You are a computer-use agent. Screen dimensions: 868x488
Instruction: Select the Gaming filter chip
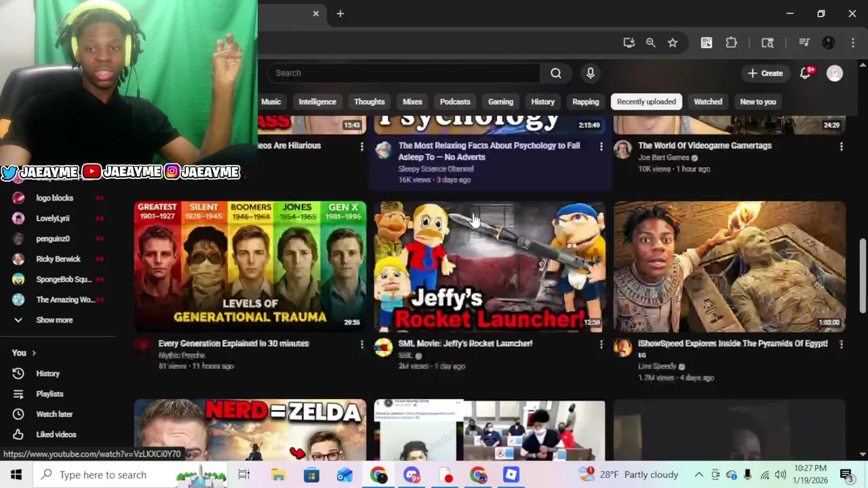pos(500,102)
